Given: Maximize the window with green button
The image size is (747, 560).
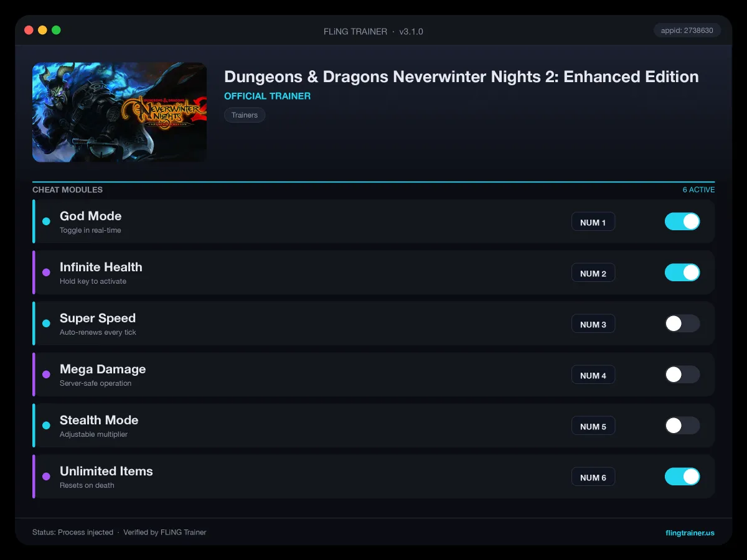Looking at the screenshot, I should coord(56,30).
